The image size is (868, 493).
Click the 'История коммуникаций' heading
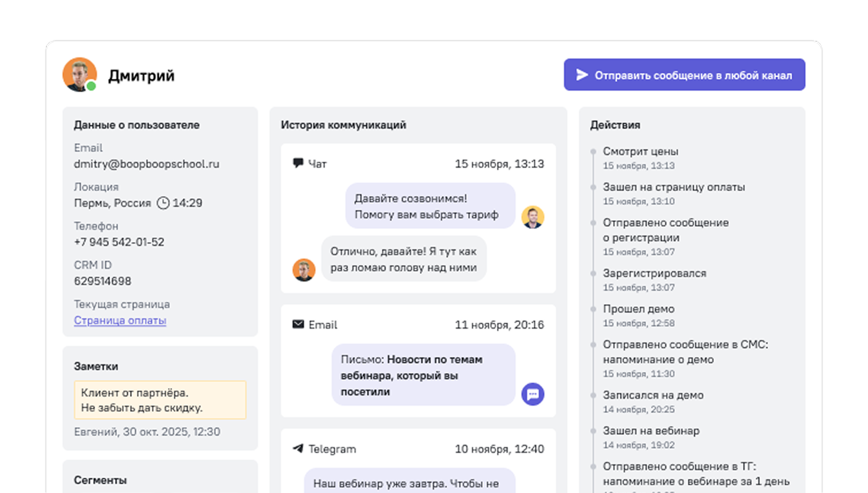pos(344,125)
